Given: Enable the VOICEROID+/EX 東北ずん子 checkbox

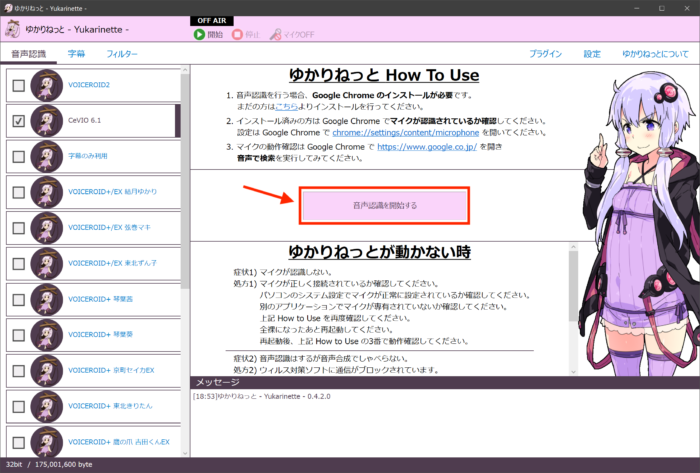Looking at the screenshot, I should tap(18, 264).
